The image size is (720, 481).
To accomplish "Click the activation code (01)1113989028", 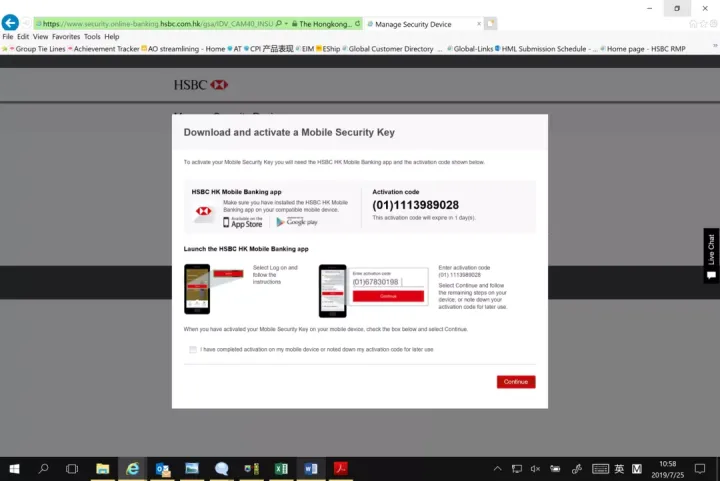I will (x=415, y=205).
